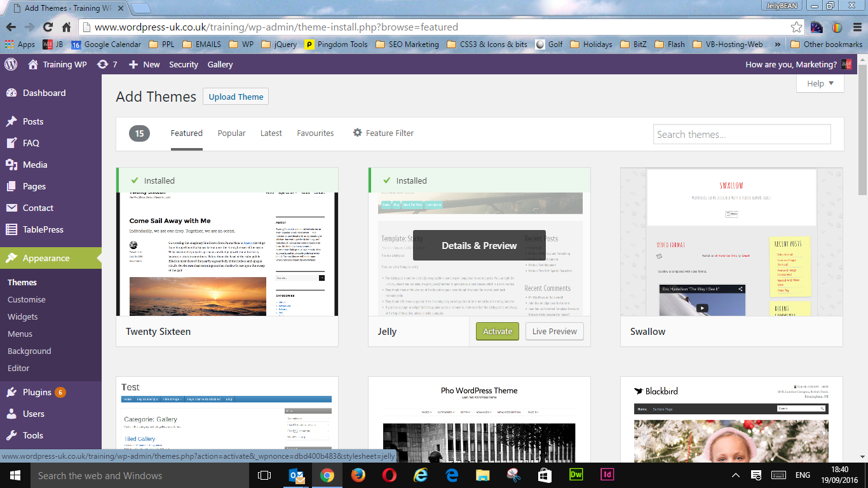Open the Feature Filter panel
868x488 pixels.
coord(383,133)
